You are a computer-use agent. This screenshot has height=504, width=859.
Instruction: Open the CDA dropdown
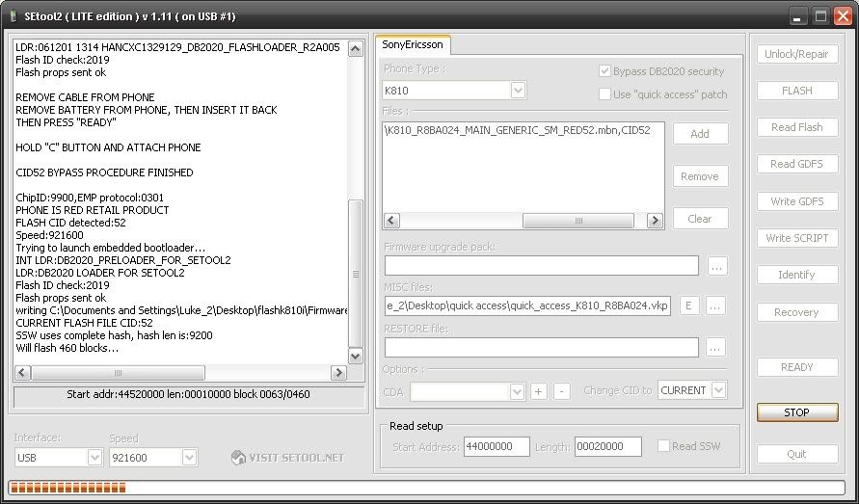[x=517, y=391]
